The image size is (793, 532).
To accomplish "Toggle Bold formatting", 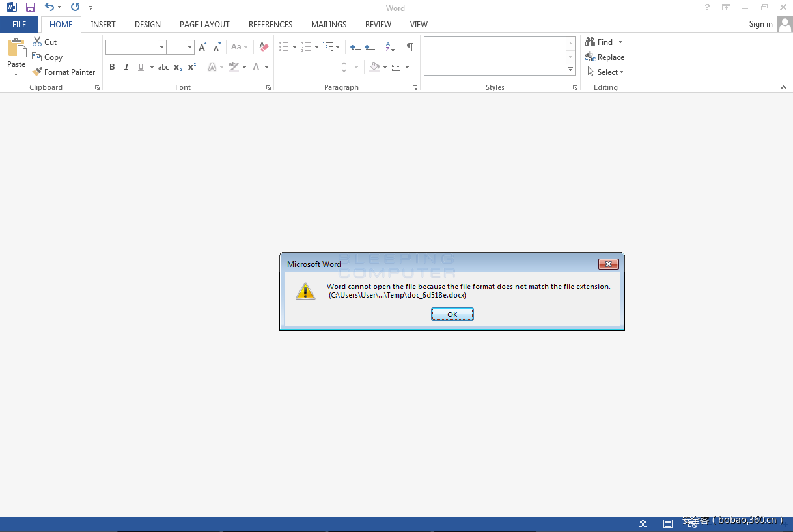I will pos(112,67).
